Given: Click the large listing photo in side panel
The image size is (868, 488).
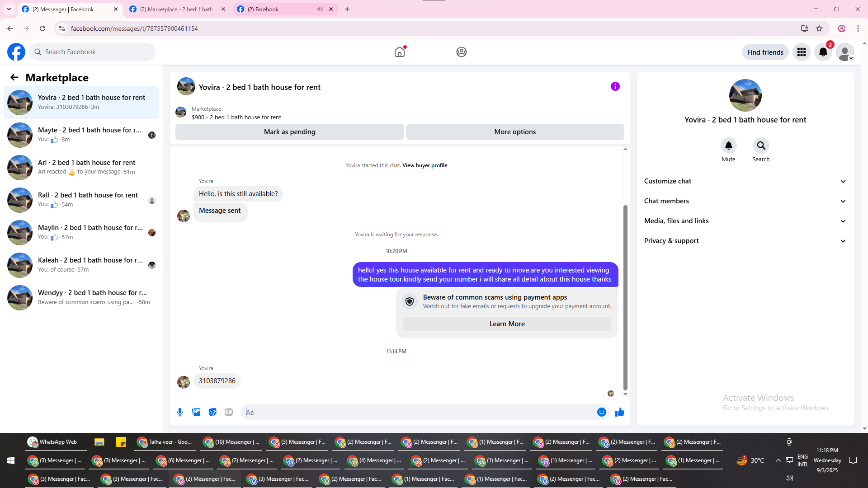Looking at the screenshot, I should coord(745,95).
